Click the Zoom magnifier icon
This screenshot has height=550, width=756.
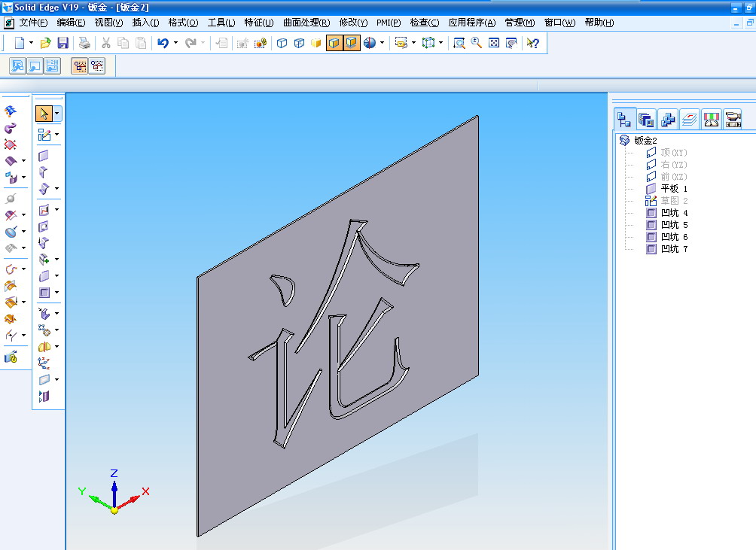point(477,43)
